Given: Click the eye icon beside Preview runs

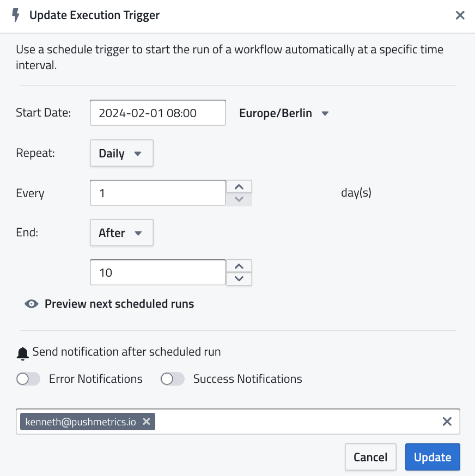Looking at the screenshot, I should pyautogui.click(x=32, y=304).
